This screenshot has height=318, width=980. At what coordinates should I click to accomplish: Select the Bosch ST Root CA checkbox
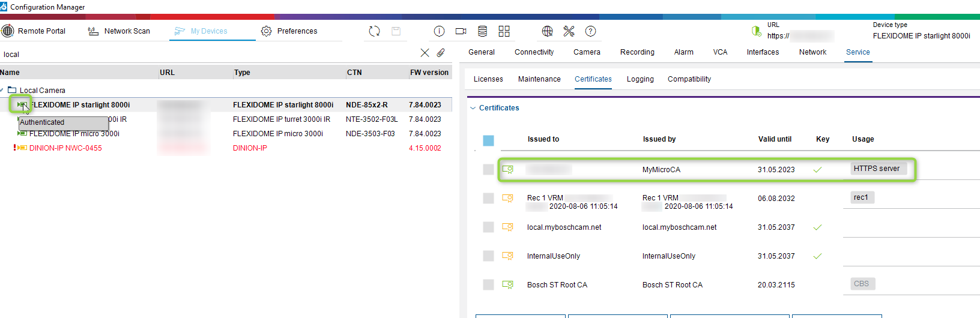(488, 285)
